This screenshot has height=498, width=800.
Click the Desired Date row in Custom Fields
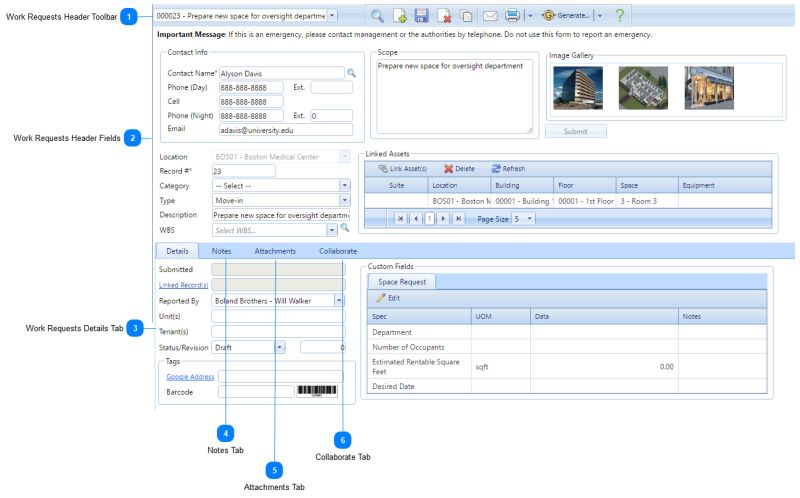pyautogui.click(x=567, y=386)
